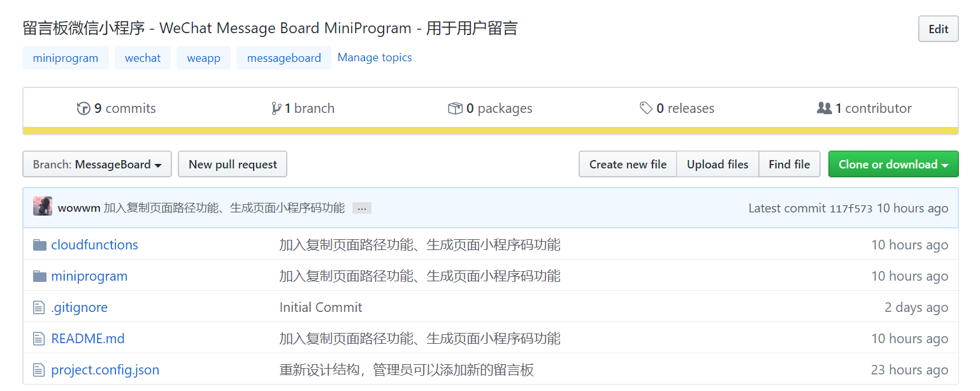Select the wechat topic tag
Image resolution: width=980 pixels, height=391 pixels.
point(143,57)
